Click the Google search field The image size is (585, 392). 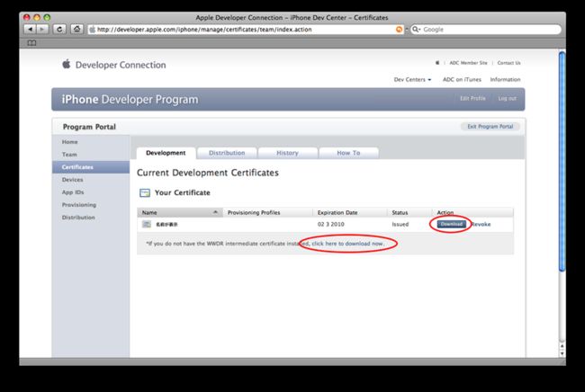pyautogui.click(x=486, y=30)
